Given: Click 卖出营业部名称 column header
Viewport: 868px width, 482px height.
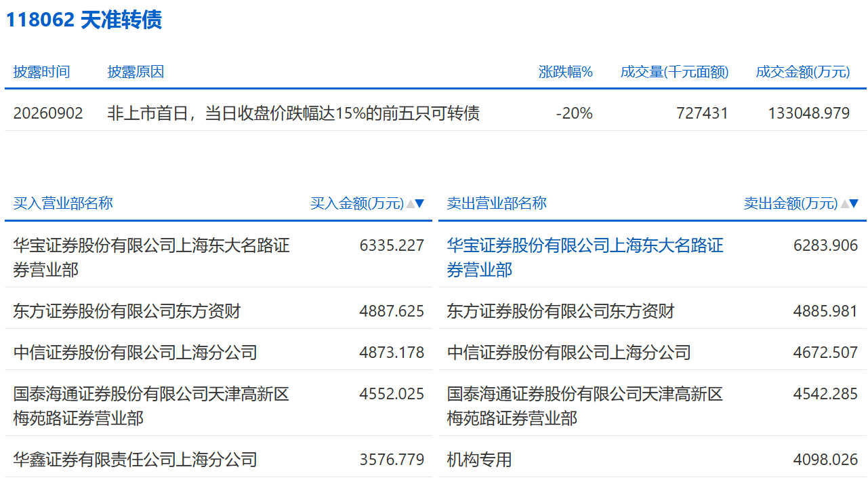Looking at the screenshot, I should 497,203.
